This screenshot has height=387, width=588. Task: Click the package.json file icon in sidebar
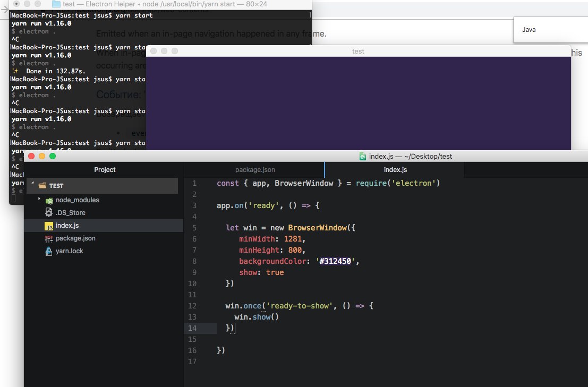pos(49,238)
